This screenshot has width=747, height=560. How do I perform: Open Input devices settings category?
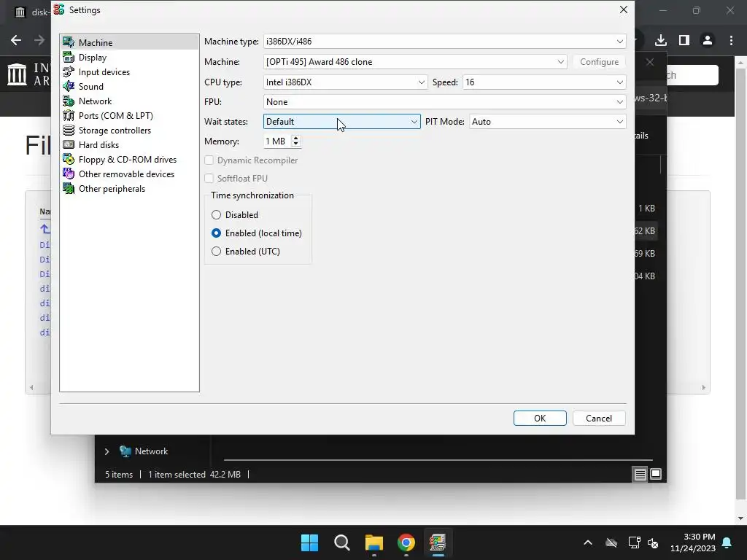tap(104, 72)
